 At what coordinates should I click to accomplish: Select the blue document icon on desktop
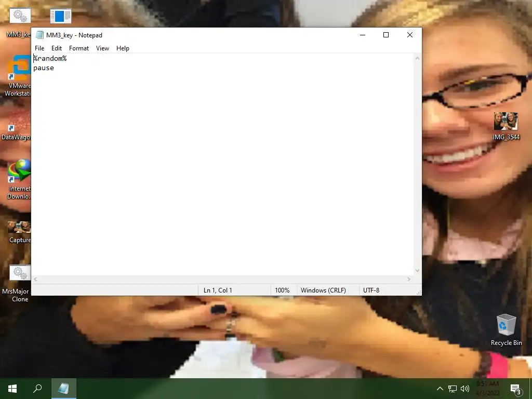tap(61, 16)
